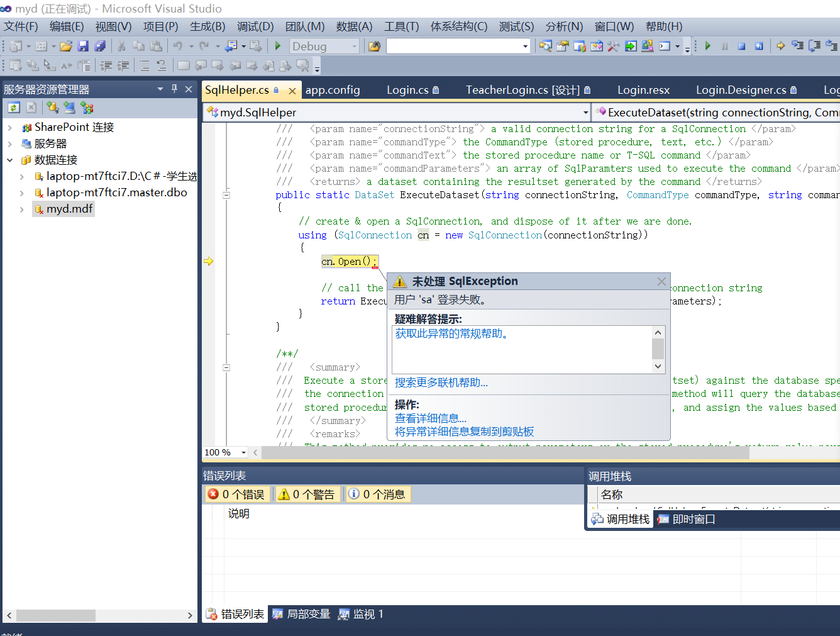Viewport: 840px width, 636px height.
Task: Collapse the ExecuteDataset method outline box
Action: (x=226, y=195)
